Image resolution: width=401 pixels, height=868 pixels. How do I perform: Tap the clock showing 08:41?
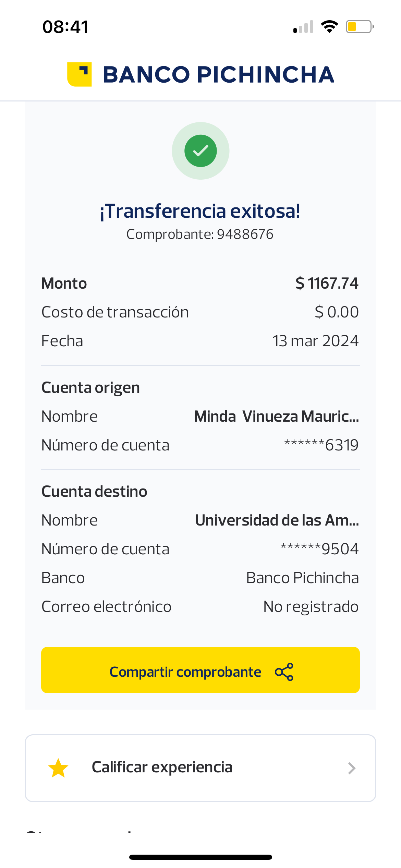65,27
